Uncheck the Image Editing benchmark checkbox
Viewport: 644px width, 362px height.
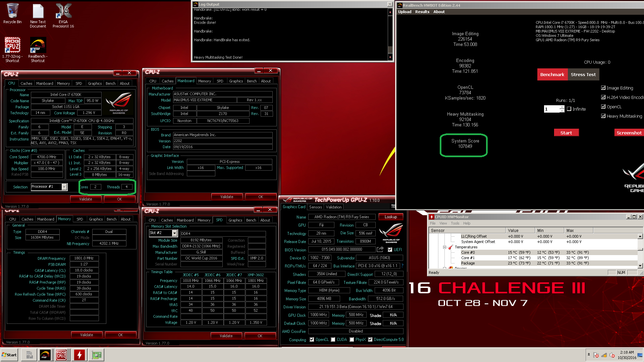click(603, 88)
